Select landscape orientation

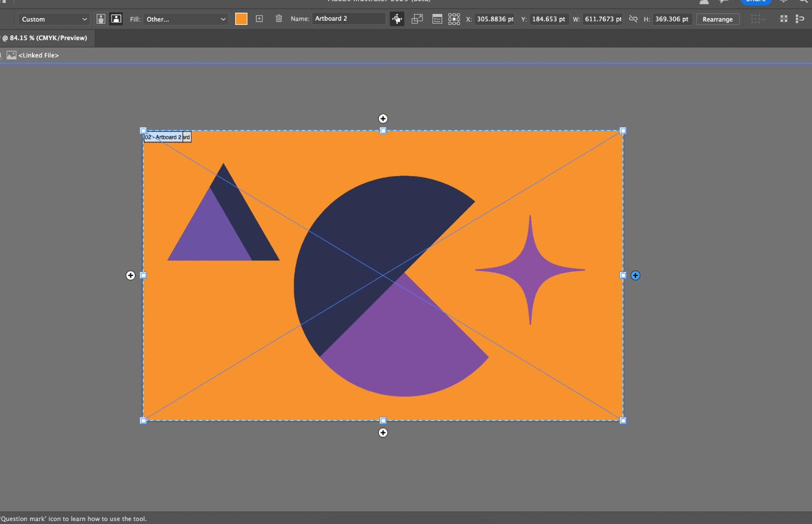116,19
